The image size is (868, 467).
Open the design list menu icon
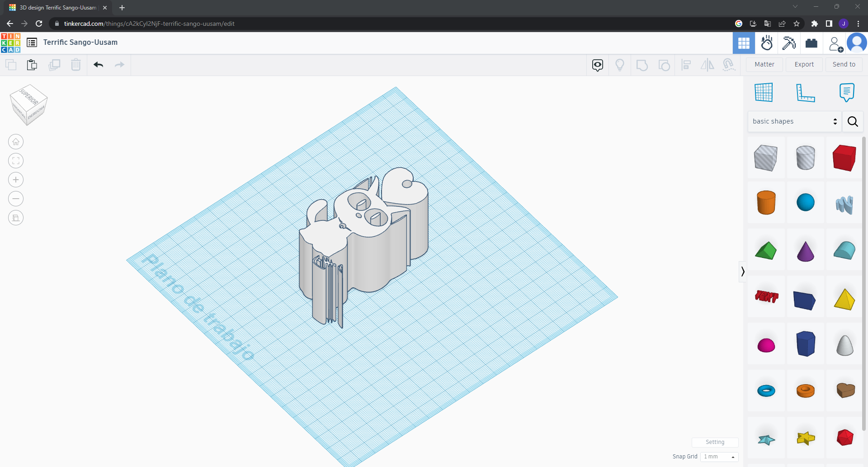[32, 43]
